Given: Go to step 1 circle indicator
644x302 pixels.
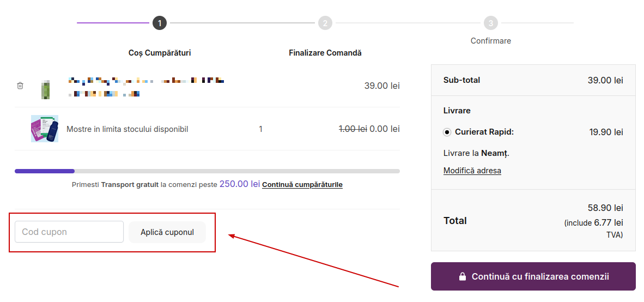Looking at the screenshot, I should (159, 23).
